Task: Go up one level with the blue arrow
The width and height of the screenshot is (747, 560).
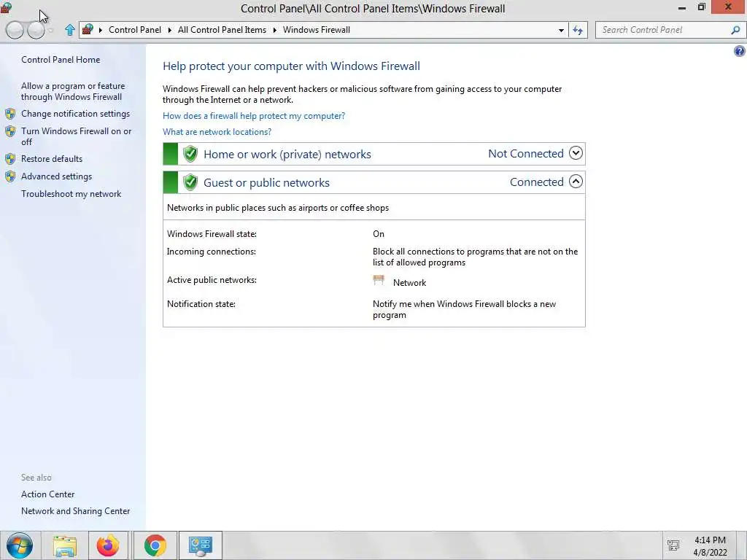Action: (69, 30)
